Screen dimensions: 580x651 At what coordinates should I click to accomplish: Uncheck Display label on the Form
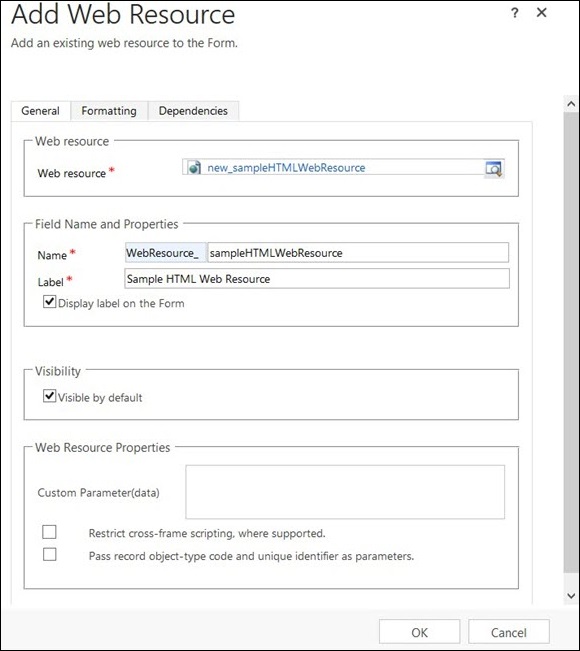pos(49,302)
